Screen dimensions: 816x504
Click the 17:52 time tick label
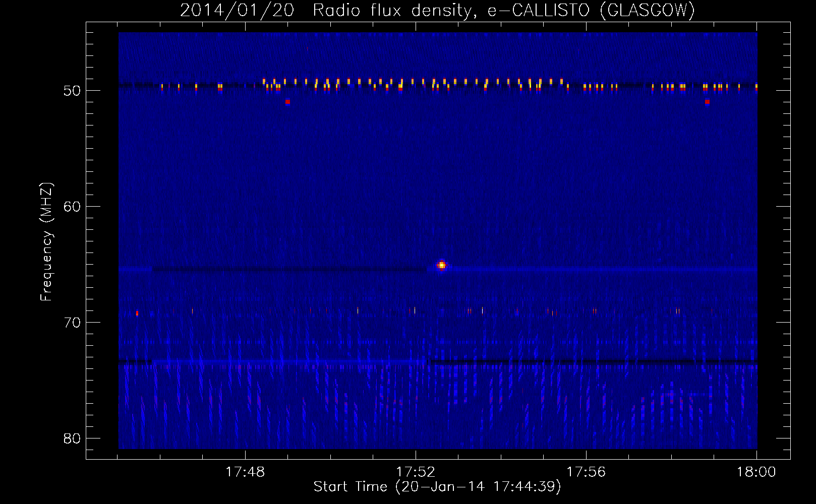[416, 472]
